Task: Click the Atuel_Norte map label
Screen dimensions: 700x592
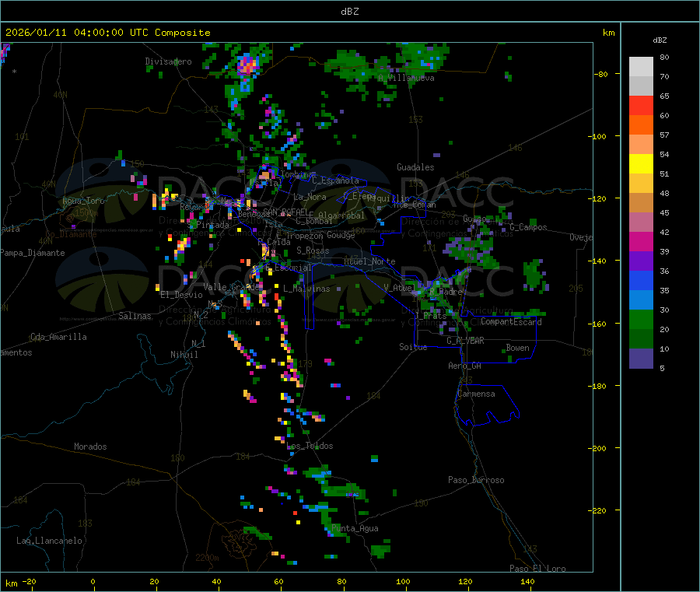Action: (x=369, y=261)
